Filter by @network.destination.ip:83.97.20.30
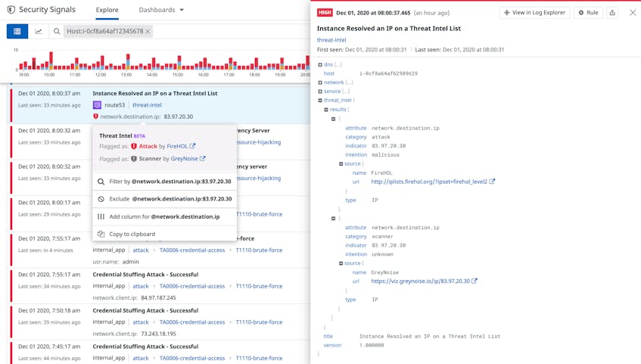641x364 pixels. click(x=165, y=182)
